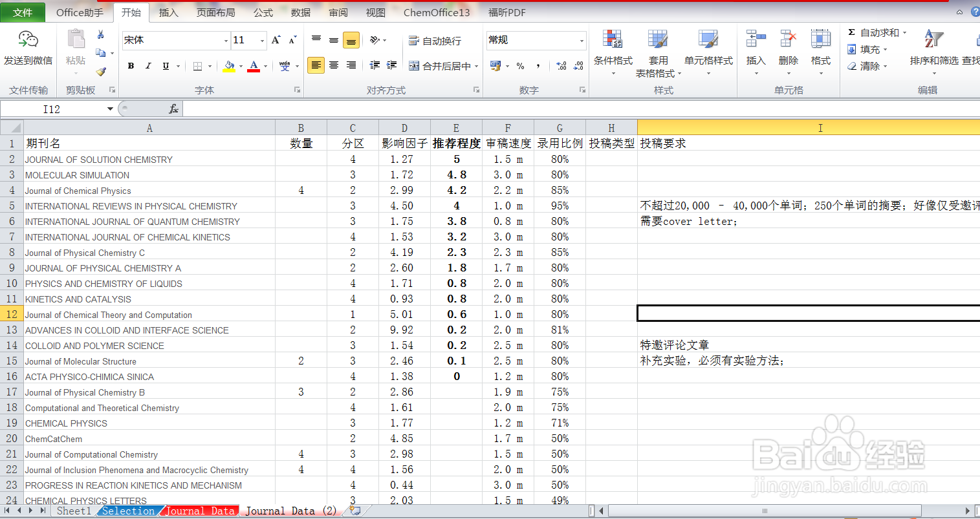Toggle bottom vertical alignment

[x=351, y=40]
